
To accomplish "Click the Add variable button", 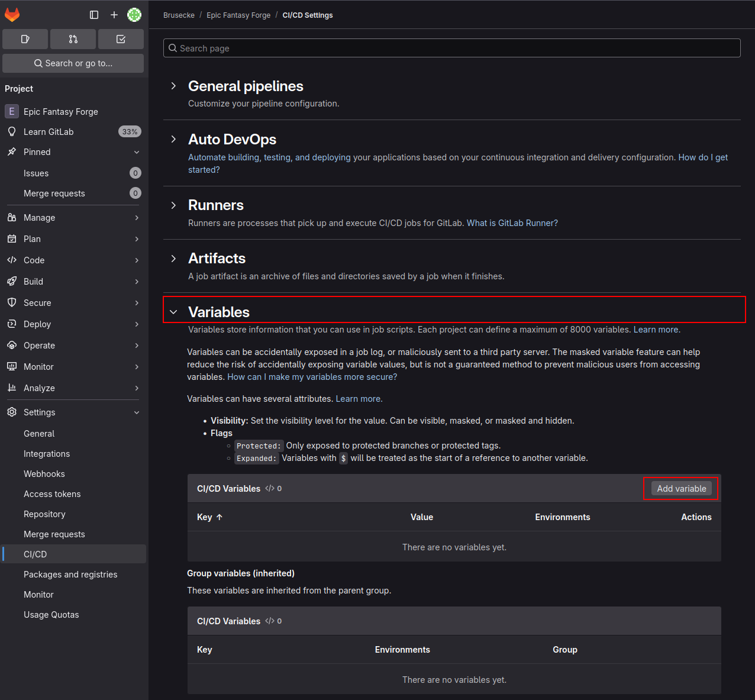I will click(681, 488).
